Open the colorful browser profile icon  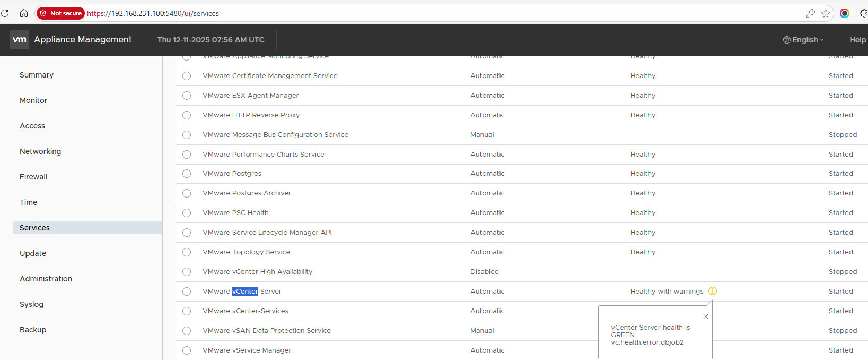point(845,13)
